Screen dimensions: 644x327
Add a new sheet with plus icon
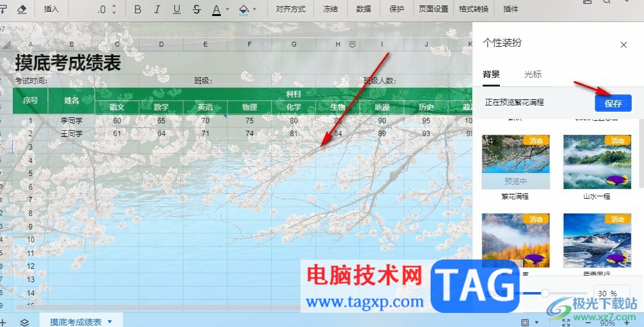(3, 323)
